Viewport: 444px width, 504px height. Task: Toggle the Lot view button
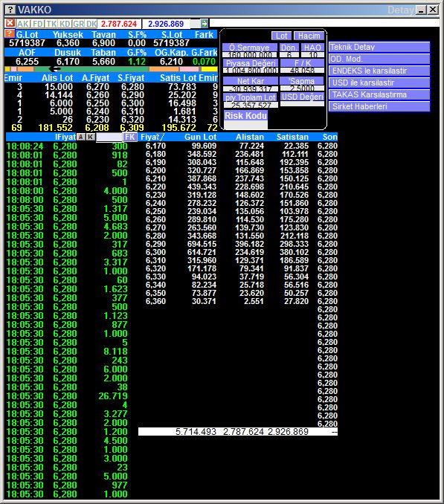(x=281, y=36)
